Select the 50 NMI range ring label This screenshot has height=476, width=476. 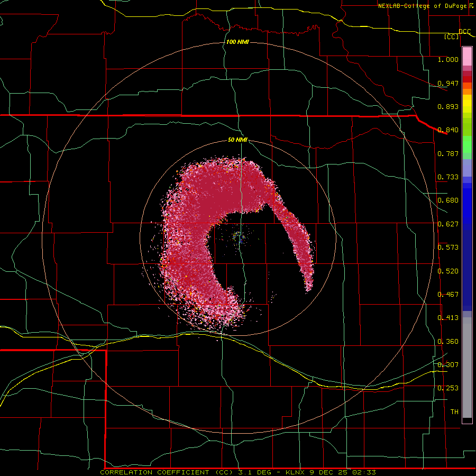click(x=237, y=140)
